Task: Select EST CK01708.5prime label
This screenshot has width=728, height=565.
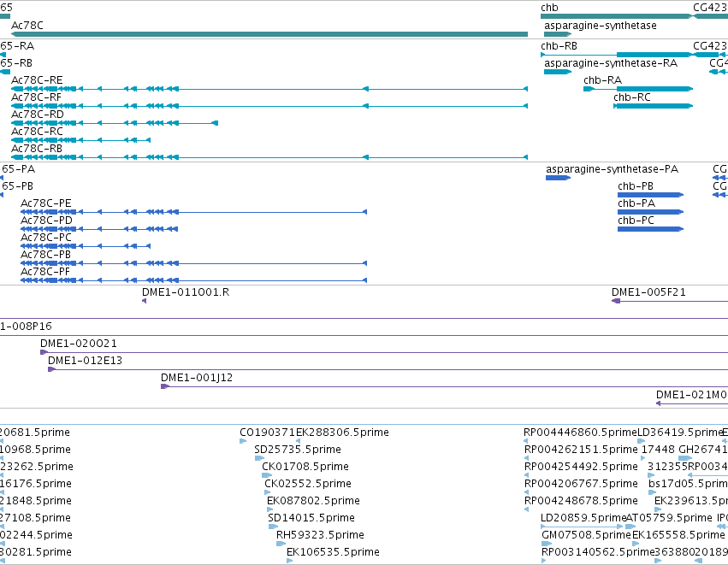Action: (x=305, y=467)
